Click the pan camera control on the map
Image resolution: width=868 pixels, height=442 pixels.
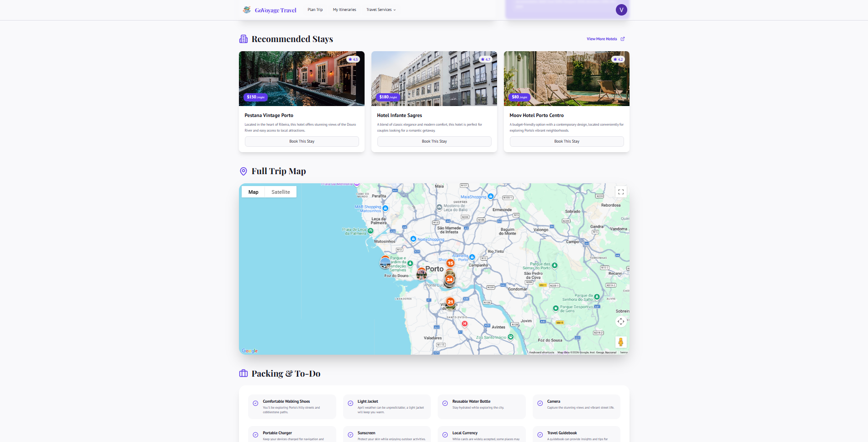pyautogui.click(x=621, y=321)
